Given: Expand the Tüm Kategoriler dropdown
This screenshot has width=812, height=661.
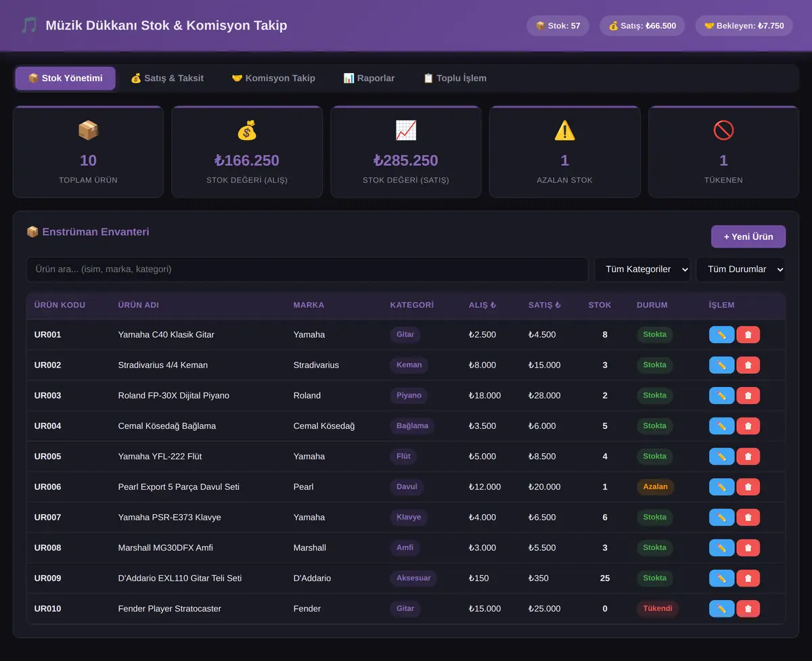Looking at the screenshot, I should point(642,269).
